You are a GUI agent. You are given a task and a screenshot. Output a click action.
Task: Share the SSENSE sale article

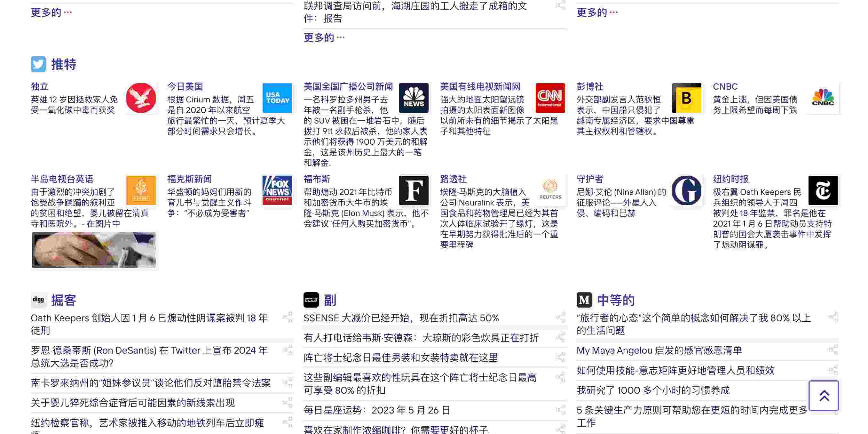pos(560,317)
